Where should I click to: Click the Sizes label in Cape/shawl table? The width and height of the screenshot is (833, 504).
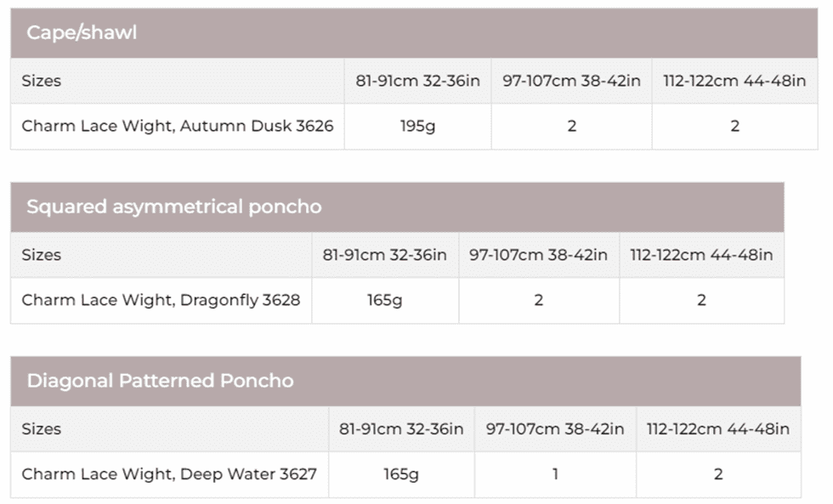(x=42, y=81)
